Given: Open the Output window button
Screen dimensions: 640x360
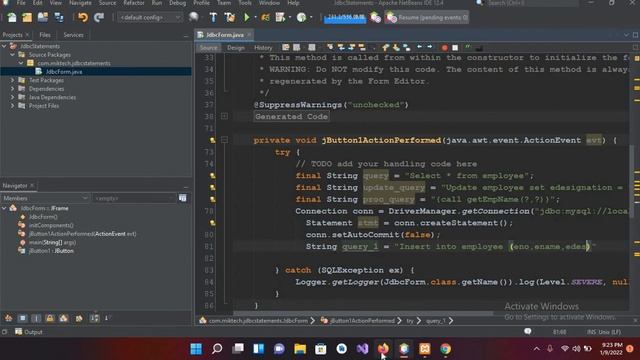Looking at the screenshot, I should pos(29,332).
